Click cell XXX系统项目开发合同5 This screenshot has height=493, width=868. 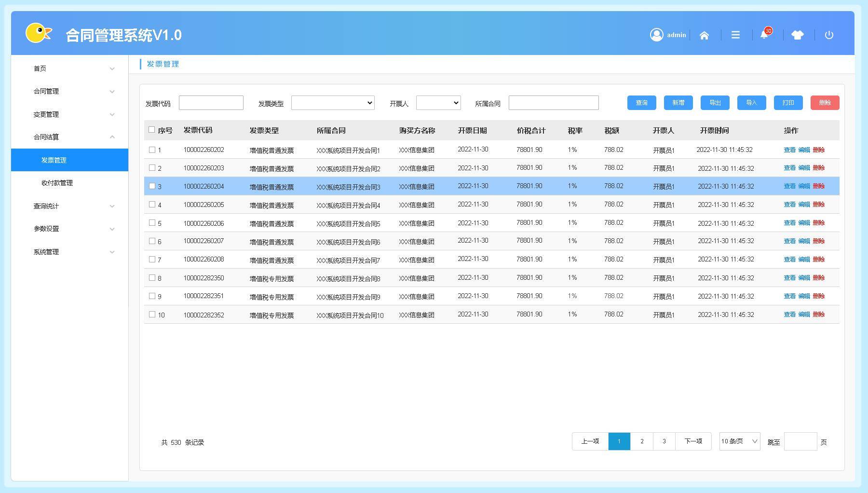click(x=348, y=224)
